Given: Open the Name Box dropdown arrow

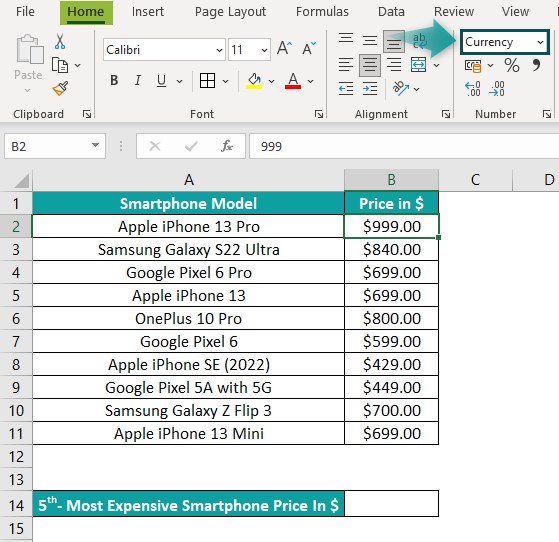Looking at the screenshot, I should tap(95, 145).
